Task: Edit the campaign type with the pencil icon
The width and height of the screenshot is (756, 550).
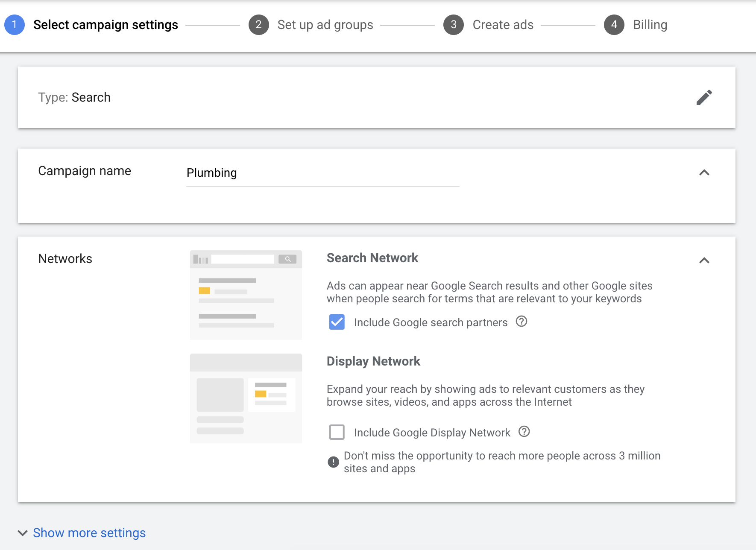Action: [x=704, y=97]
